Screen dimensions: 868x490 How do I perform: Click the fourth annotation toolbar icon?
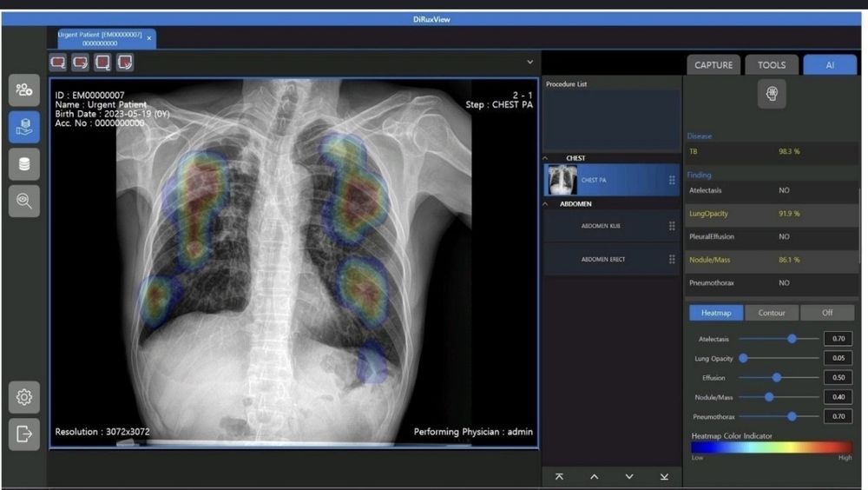[x=125, y=63]
